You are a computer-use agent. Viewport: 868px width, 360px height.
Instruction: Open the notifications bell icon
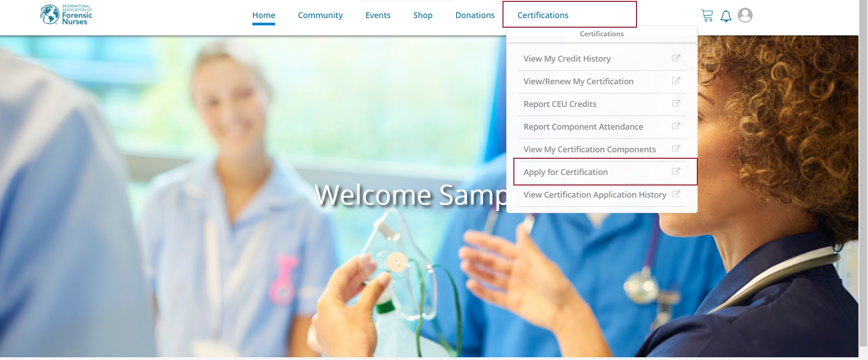pos(726,16)
